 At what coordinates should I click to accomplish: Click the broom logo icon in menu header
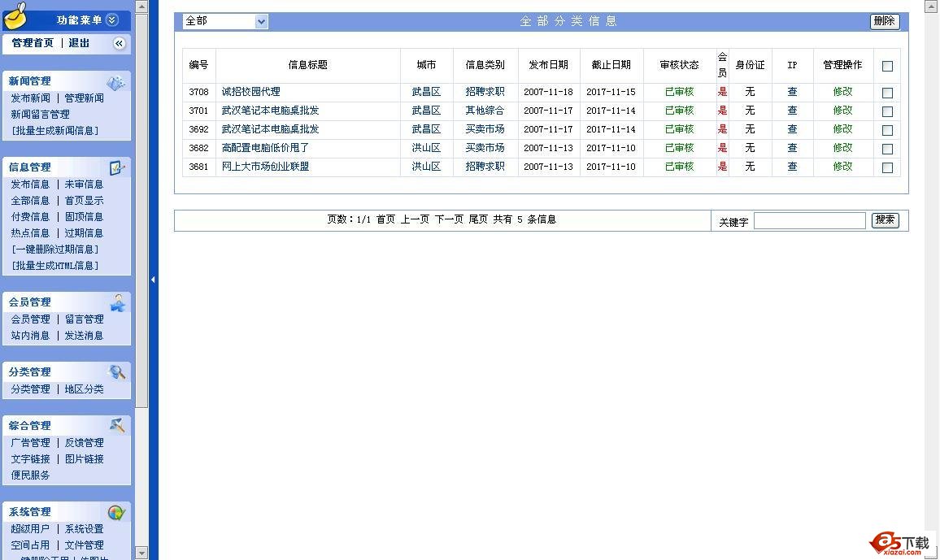point(16,15)
